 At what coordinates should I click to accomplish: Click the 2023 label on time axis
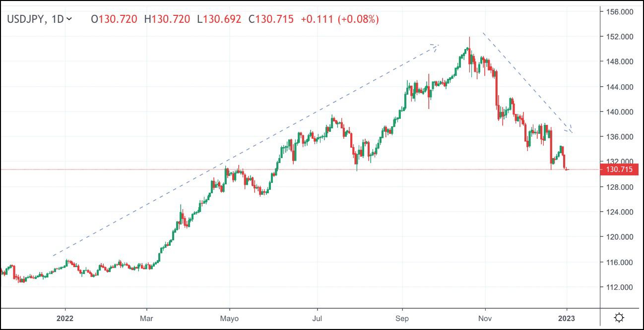point(565,318)
